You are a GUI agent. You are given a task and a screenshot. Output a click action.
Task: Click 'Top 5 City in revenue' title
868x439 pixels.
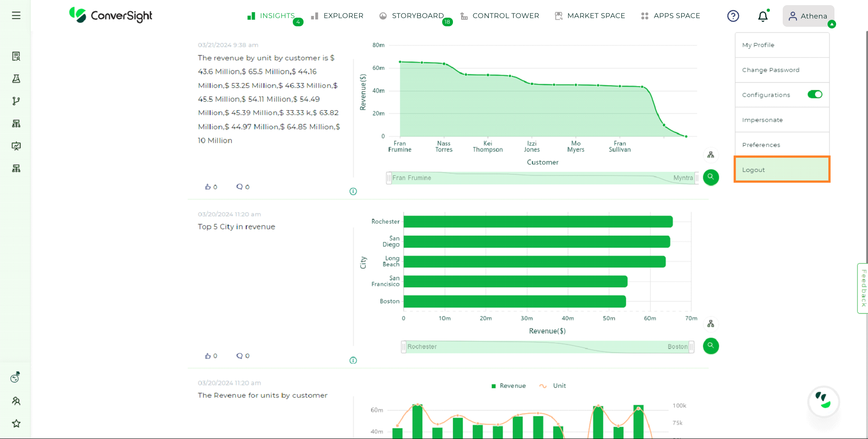coord(236,227)
